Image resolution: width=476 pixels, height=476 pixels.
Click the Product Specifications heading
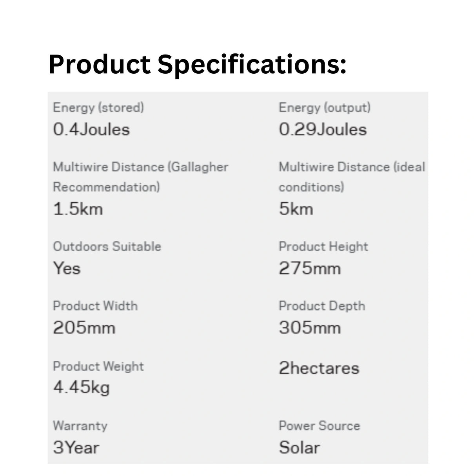197,64
